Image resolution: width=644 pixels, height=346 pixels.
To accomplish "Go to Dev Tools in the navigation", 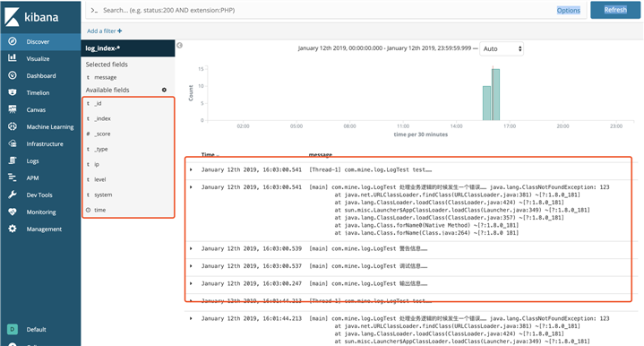I will click(39, 195).
